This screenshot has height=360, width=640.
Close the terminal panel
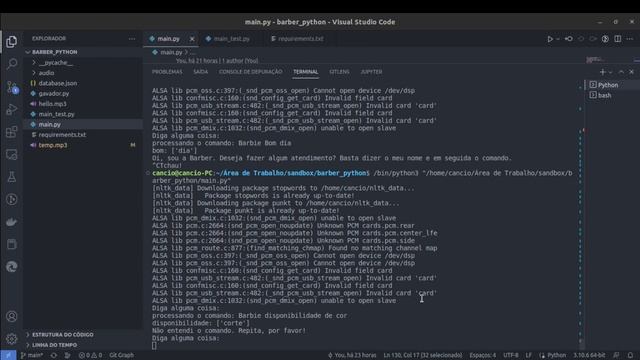(631, 72)
